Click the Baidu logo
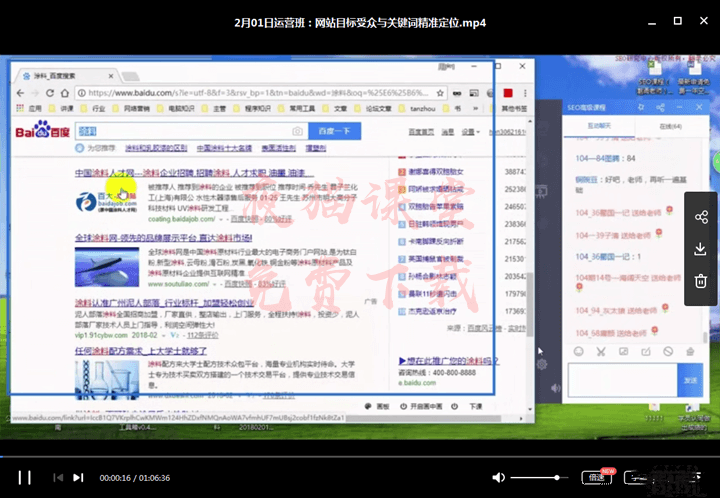 click(42, 130)
